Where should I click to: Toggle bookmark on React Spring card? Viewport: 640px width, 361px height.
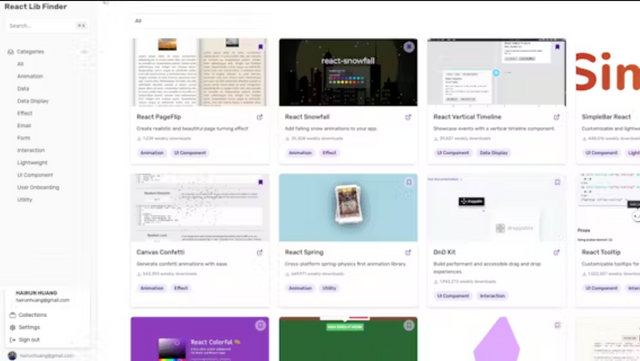point(409,182)
